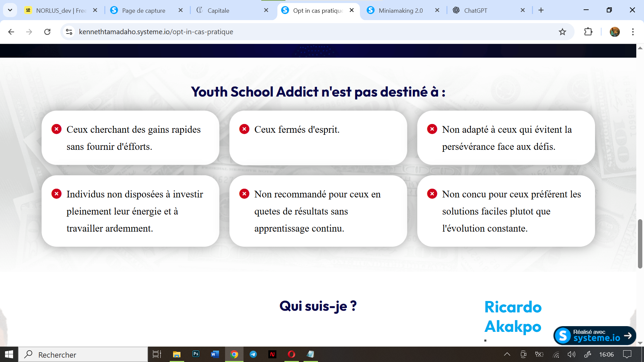Open Photoshop from the taskbar

click(x=196, y=354)
